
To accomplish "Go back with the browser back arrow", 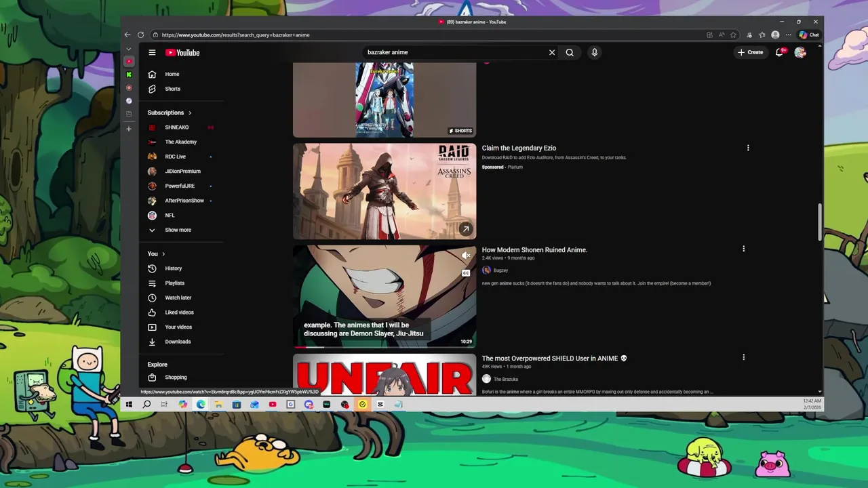I will tap(127, 35).
